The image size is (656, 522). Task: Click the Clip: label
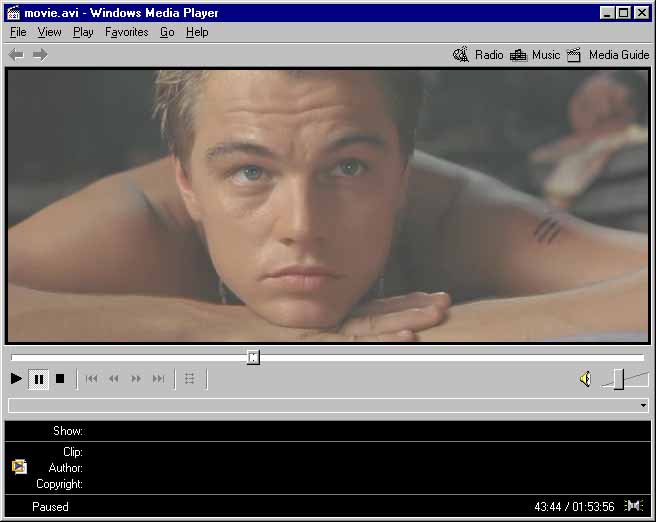pos(73,452)
